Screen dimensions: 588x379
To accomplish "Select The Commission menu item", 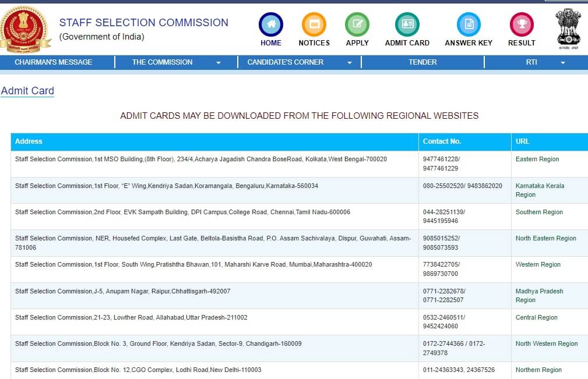I will [x=162, y=62].
